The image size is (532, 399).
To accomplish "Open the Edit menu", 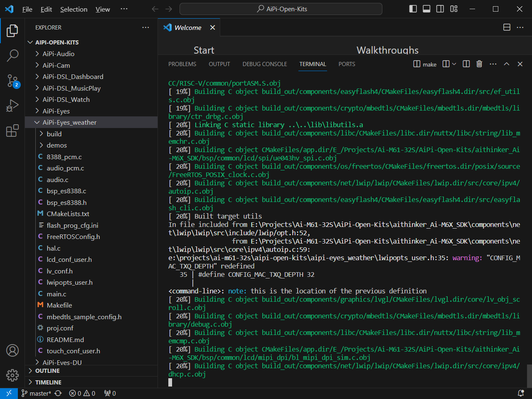I will tap(46, 9).
